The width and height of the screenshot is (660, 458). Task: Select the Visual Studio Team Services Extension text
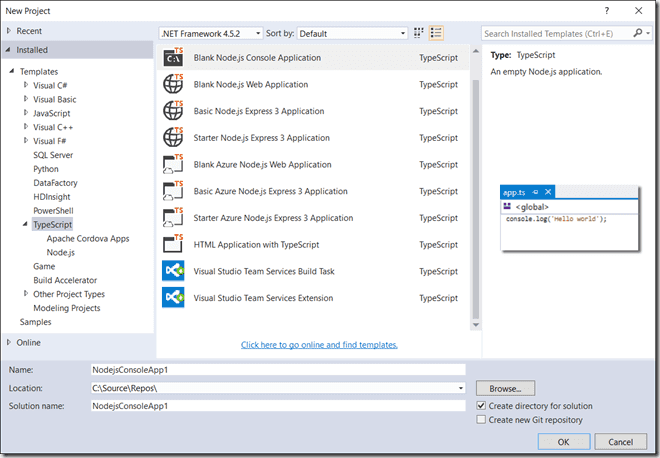pos(263,298)
